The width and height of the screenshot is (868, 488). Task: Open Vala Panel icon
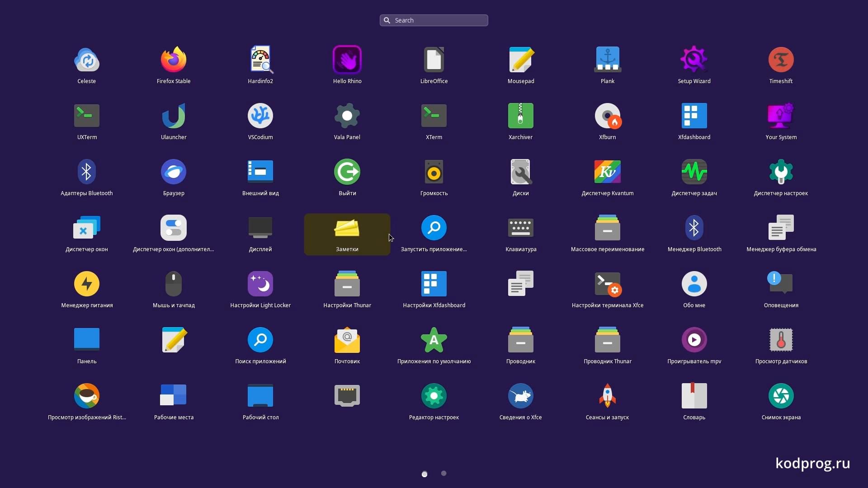347,116
